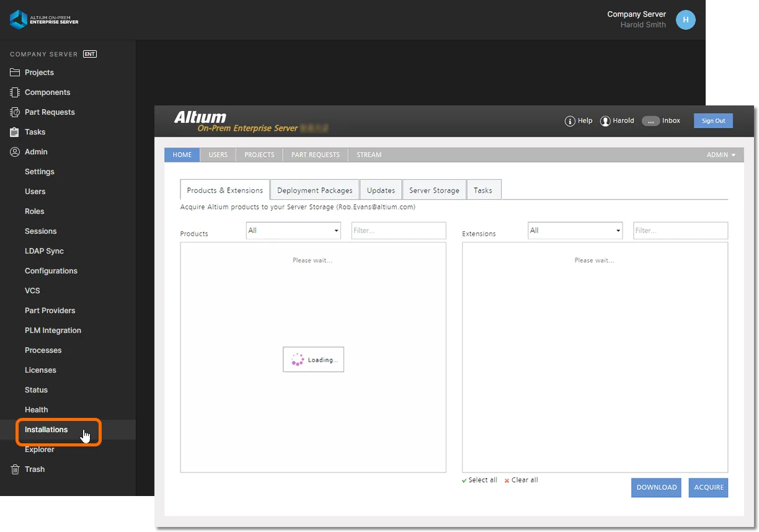Open Installations in the sidebar

tap(47, 430)
